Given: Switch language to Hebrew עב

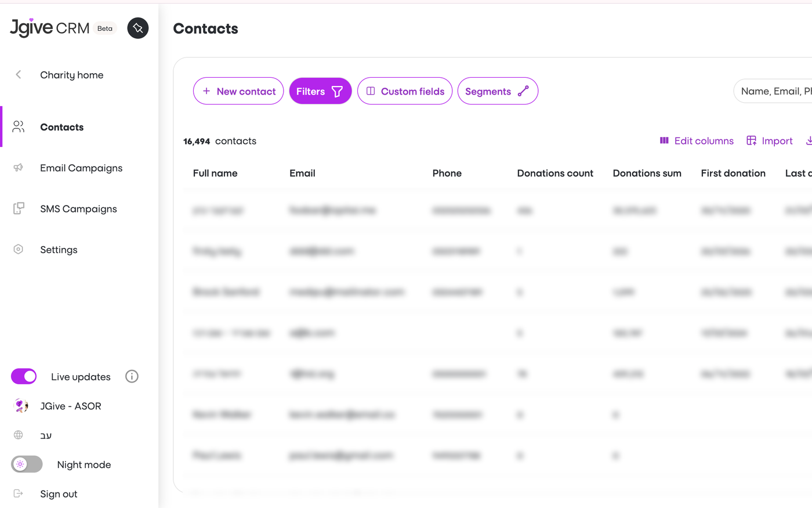Looking at the screenshot, I should pos(46,435).
